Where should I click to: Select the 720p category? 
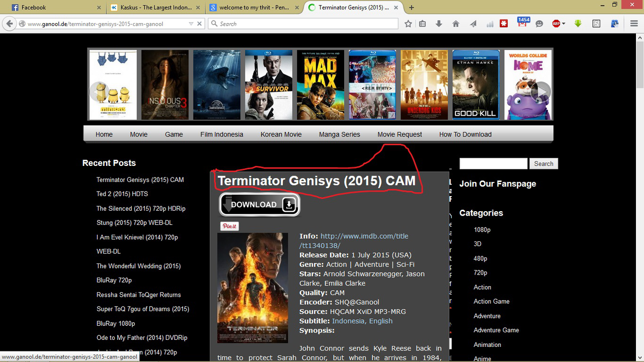pos(480,273)
